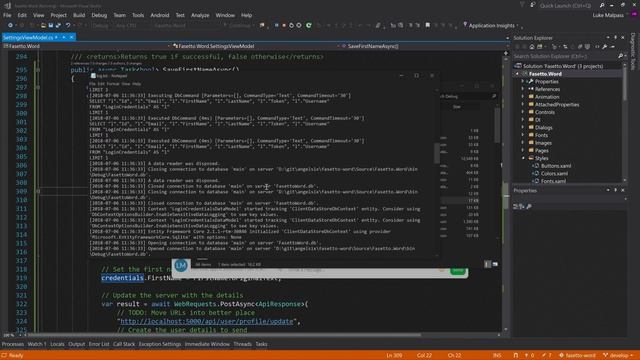Open the Diagnostic Tools side tab
Image resolution: width=640 pixels, height=360 pixels.
(633, 51)
